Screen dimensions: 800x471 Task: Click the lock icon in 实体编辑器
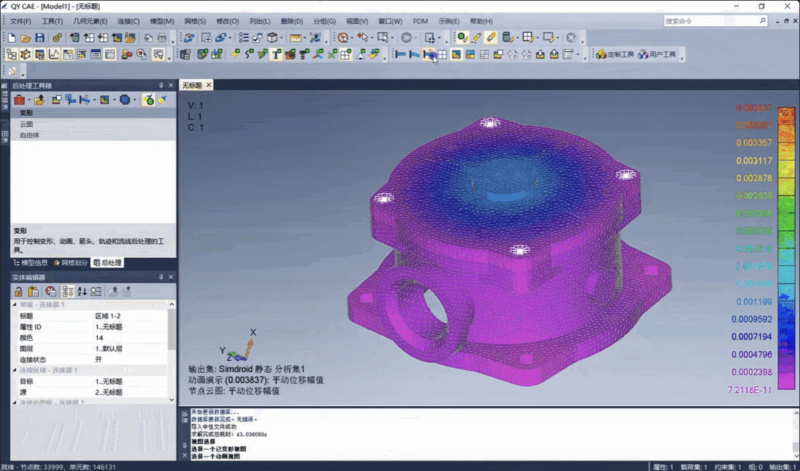(x=18, y=291)
